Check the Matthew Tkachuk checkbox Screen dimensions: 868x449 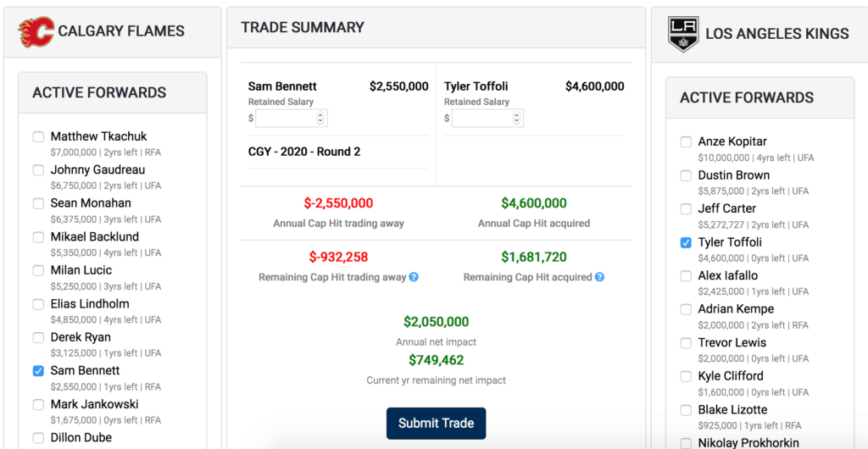[x=38, y=136]
